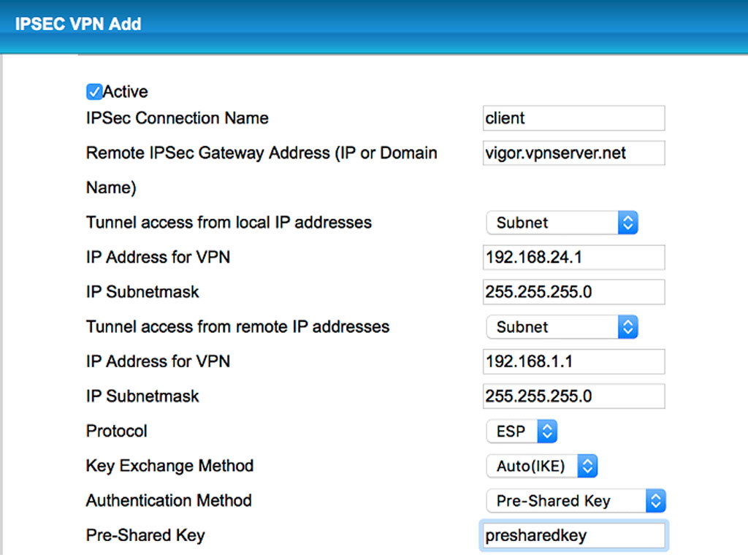748x560 pixels.
Task: Click the 192.168.1.1 IP address field
Action: click(x=573, y=361)
